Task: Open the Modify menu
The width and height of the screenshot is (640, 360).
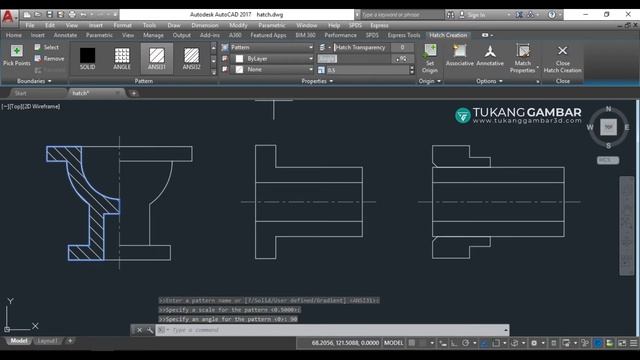Action: tap(238, 25)
